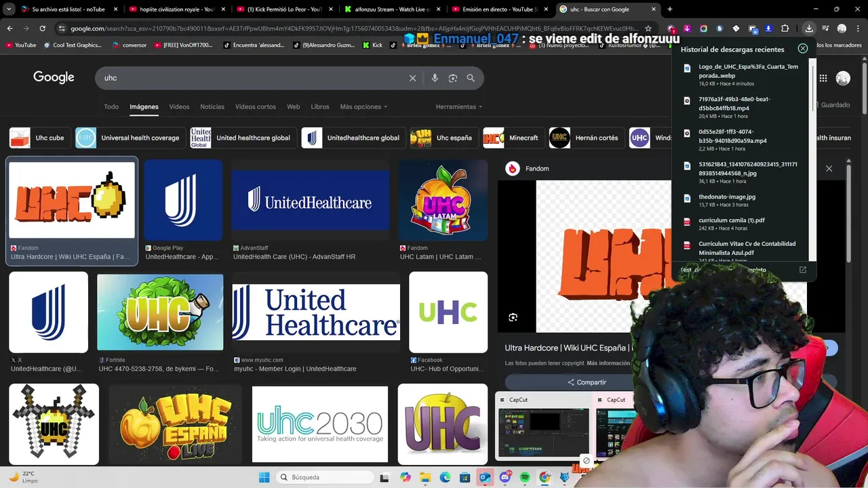
Task: Close the recent downloads history popup
Action: point(803,49)
